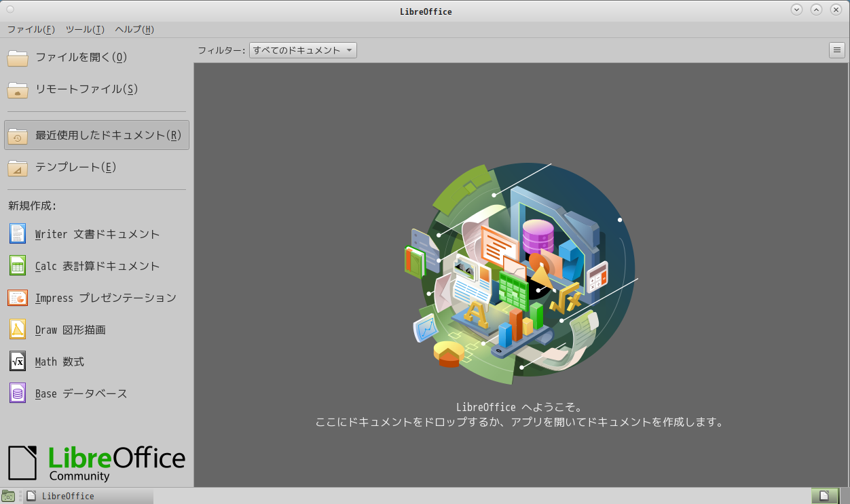Click the open file folder icon
The width and height of the screenshot is (850, 504).
point(18,58)
